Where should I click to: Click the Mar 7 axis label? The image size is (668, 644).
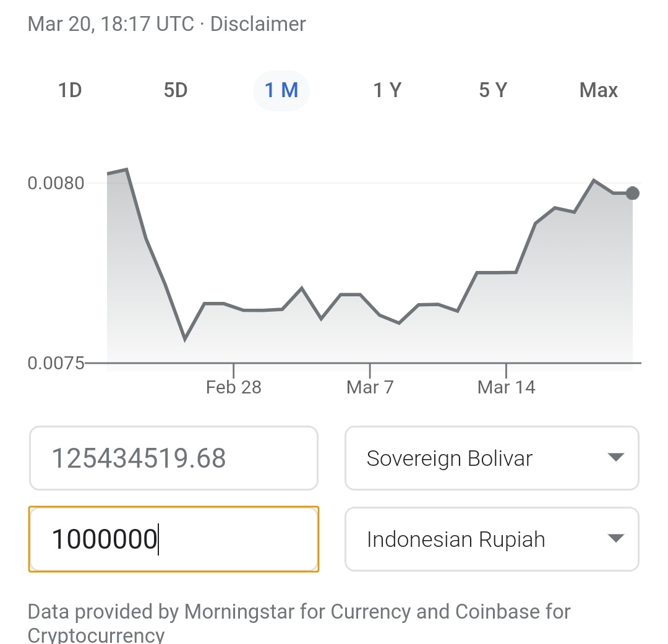pos(370,387)
